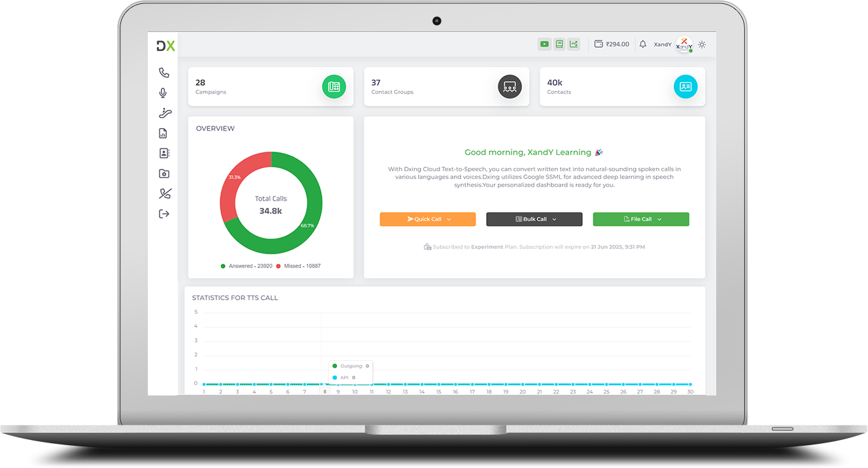The width and height of the screenshot is (868, 468).
Task: Open the YouTube video tutorial icon
Action: 544,44
